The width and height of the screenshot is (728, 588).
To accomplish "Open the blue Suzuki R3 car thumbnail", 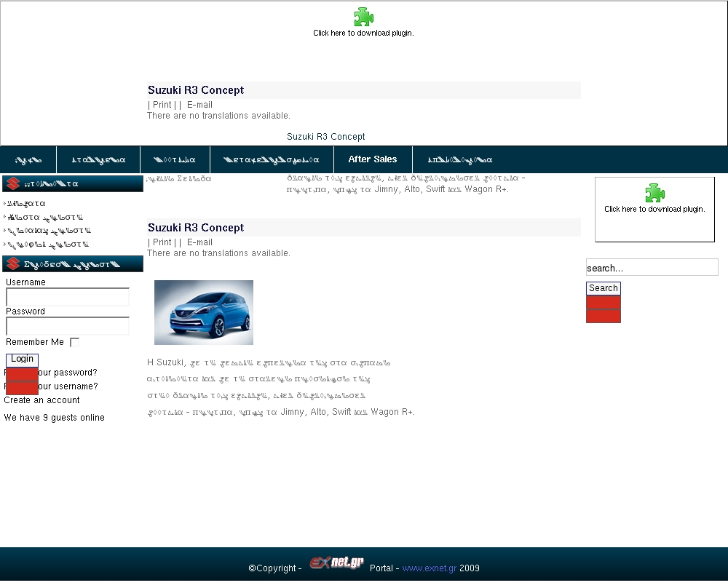I will pyautogui.click(x=204, y=312).
